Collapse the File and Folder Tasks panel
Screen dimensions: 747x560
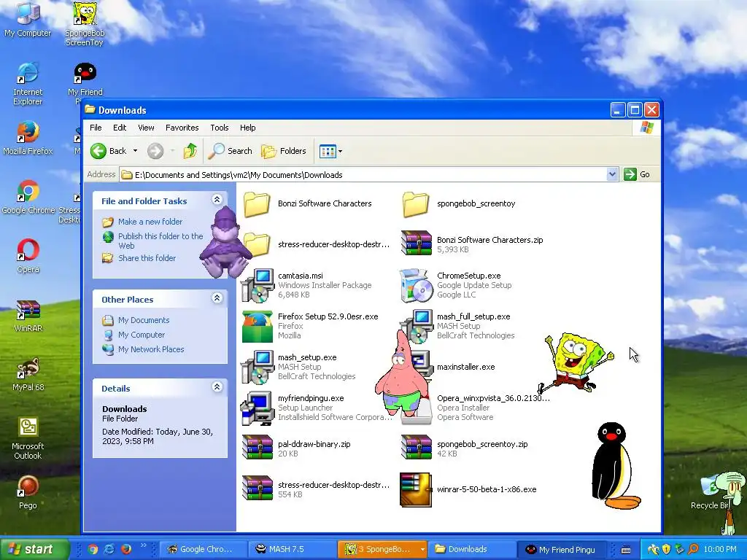tap(217, 200)
